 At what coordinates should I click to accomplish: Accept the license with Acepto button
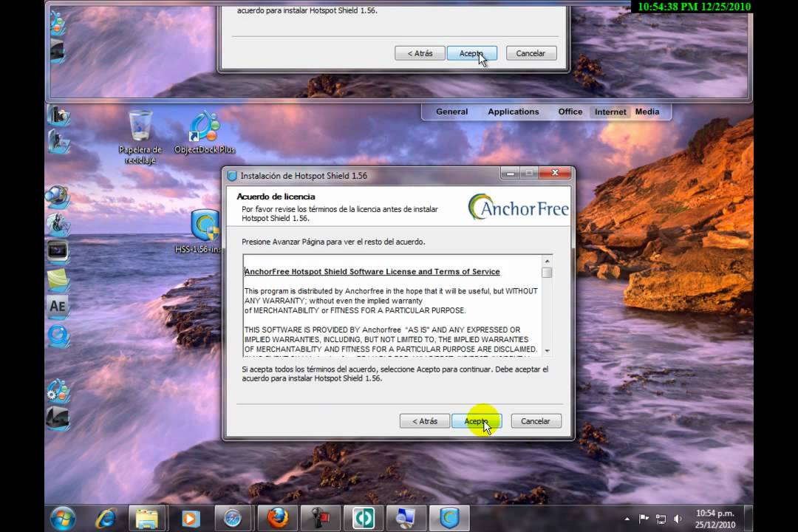(x=477, y=421)
